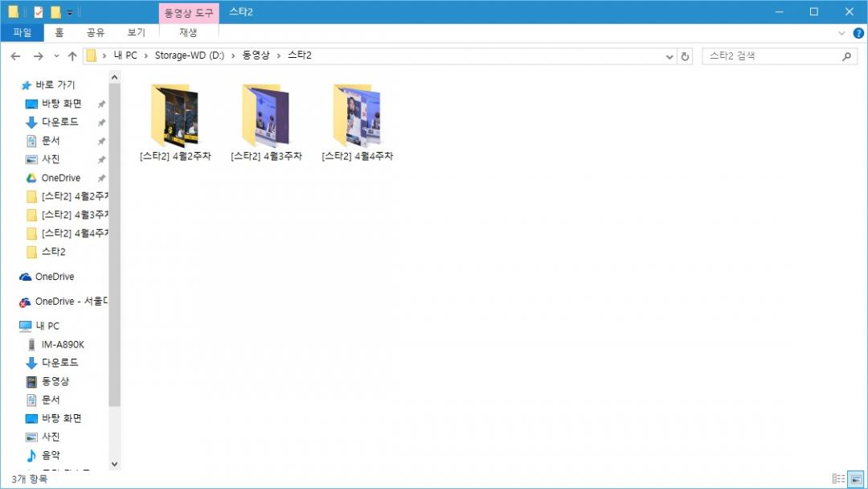Image resolution: width=868 pixels, height=489 pixels.
Task: Open the recent locations dropdown arrow
Action: click(56, 56)
